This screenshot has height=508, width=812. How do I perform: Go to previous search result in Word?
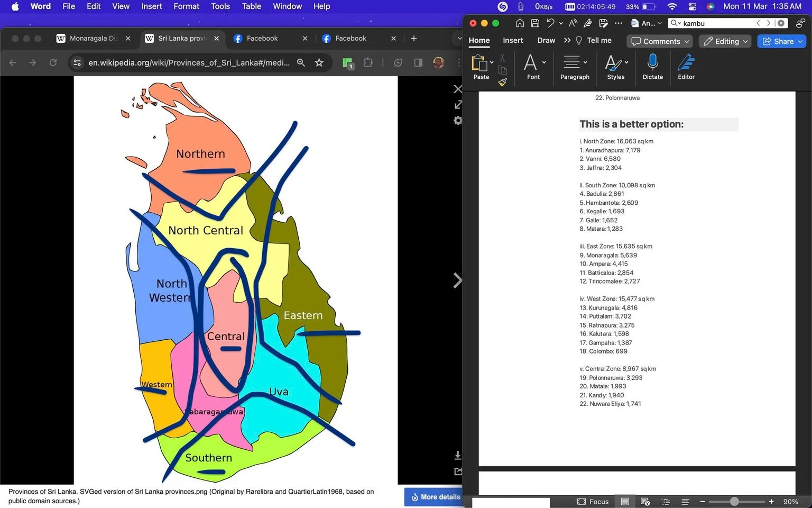[759, 23]
